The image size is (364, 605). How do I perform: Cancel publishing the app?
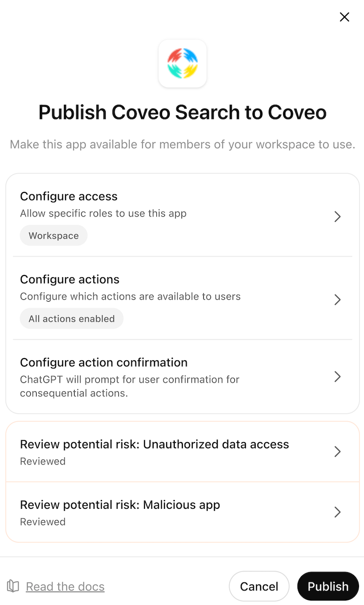coord(259,586)
